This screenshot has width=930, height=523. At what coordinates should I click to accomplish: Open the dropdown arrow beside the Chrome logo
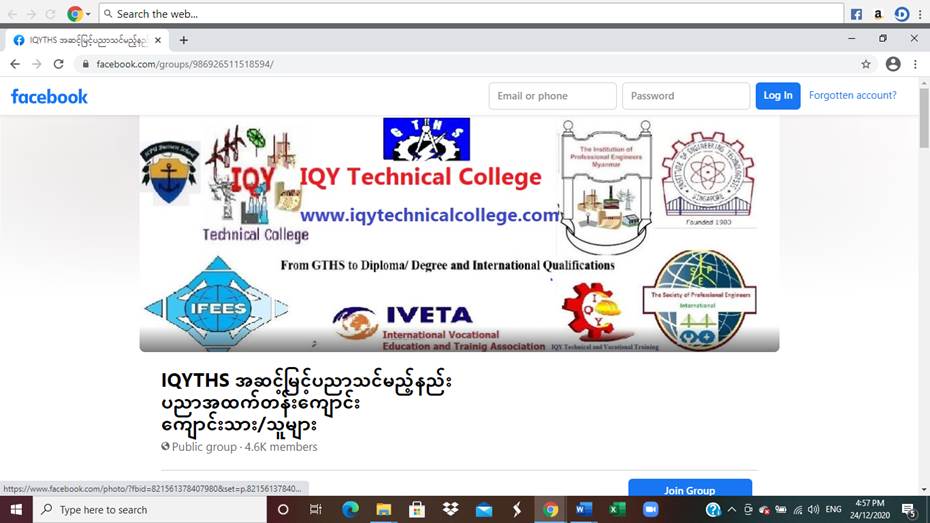point(88,14)
